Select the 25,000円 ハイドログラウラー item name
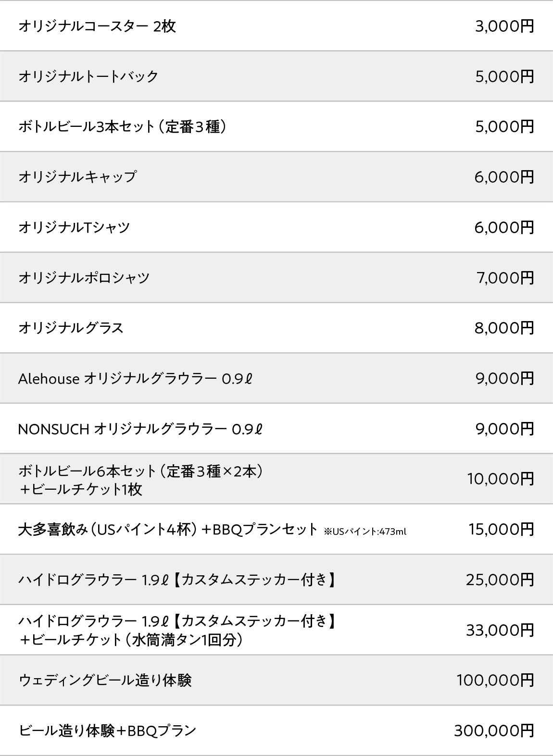The width and height of the screenshot is (553, 756). [176, 580]
